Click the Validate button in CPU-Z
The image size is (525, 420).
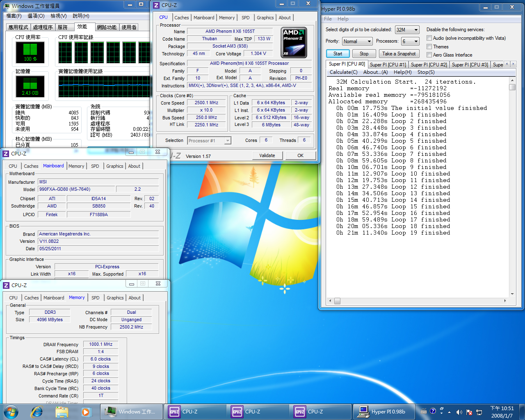coord(267,155)
